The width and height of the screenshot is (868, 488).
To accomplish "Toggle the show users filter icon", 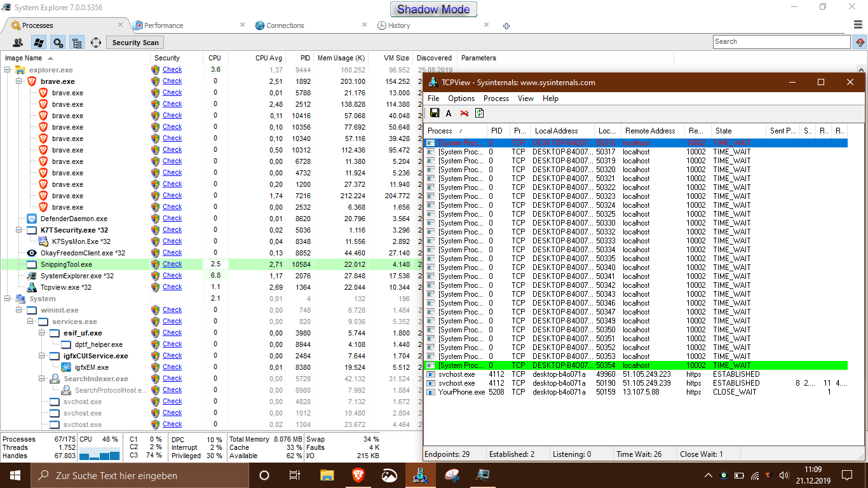I will point(18,43).
